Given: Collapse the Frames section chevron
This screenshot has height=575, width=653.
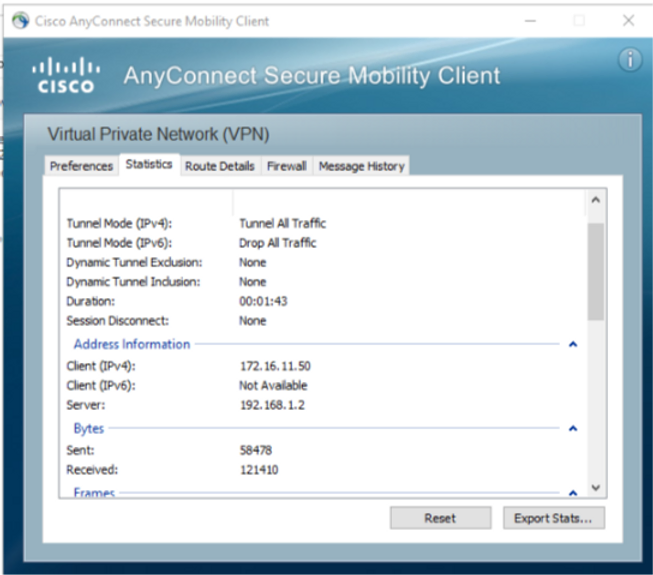Looking at the screenshot, I should tap(573, 493).
